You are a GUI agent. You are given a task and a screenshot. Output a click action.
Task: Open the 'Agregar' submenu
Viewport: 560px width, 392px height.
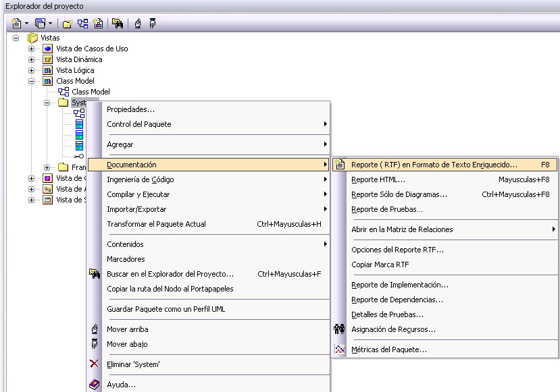click(x=209, y=144)
